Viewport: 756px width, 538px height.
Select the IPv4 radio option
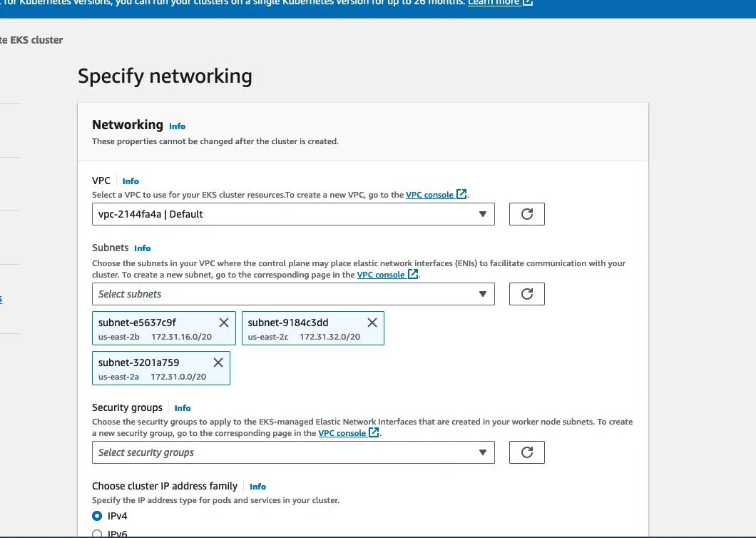point(97,516)
